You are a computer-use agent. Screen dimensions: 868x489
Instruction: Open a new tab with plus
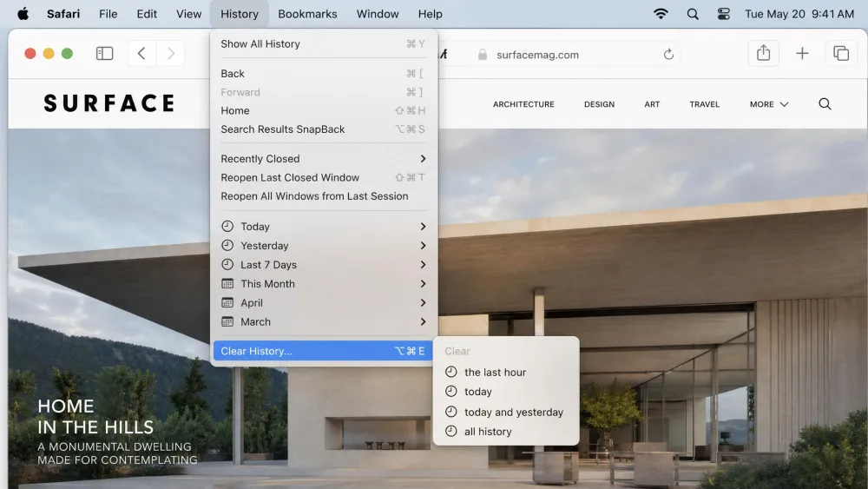pyautogui.click(x=802, y=53)
